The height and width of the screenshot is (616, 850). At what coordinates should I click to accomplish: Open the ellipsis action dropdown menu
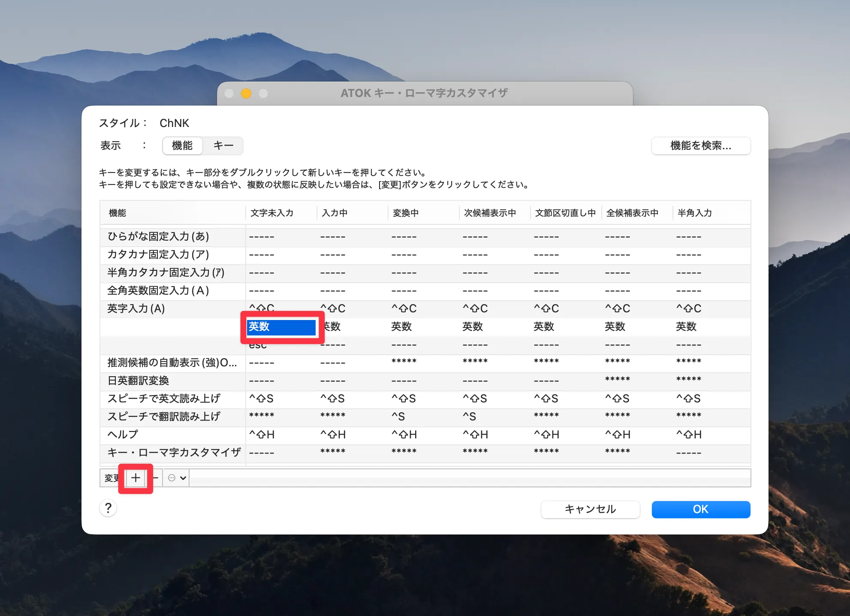tap(177, 478)
